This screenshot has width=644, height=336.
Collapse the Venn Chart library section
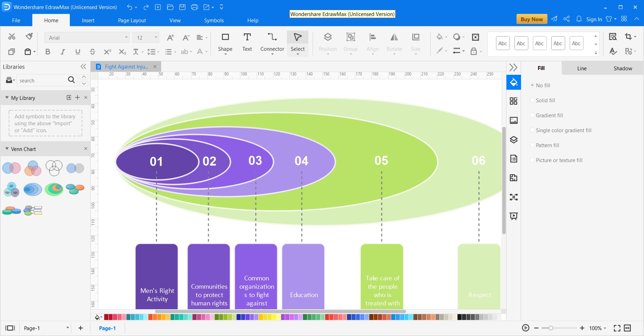(7, 149)
